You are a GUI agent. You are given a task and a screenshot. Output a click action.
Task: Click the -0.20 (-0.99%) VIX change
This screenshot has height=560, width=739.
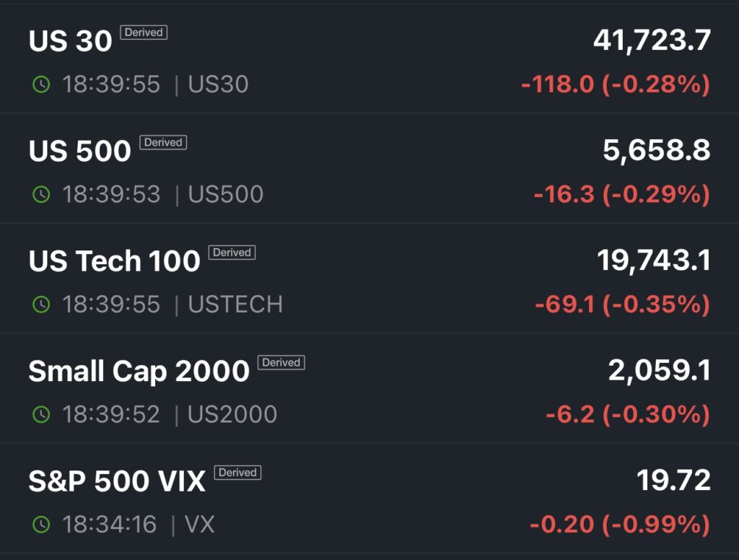pos(619,524)
